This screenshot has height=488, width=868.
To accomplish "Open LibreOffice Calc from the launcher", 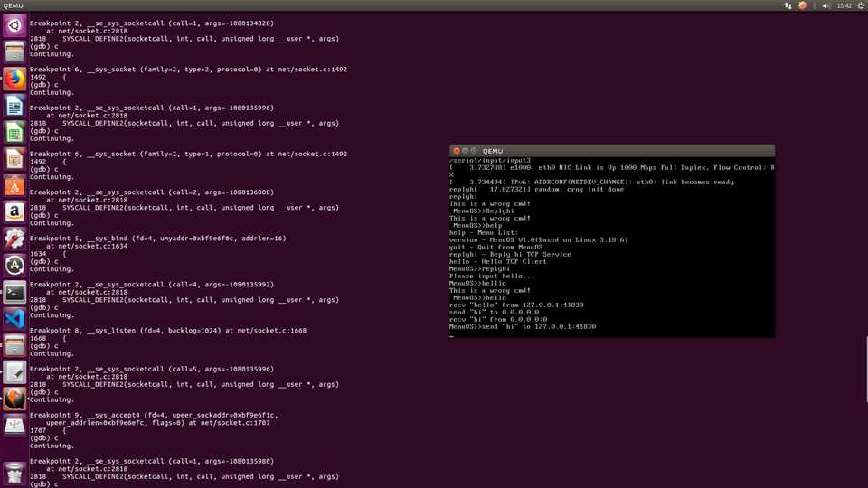I will click(x=14, y=132).
